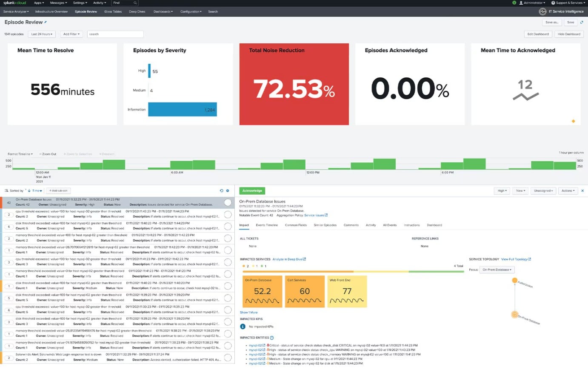Click the info icon next to Impacted Entities

(271, 338)
